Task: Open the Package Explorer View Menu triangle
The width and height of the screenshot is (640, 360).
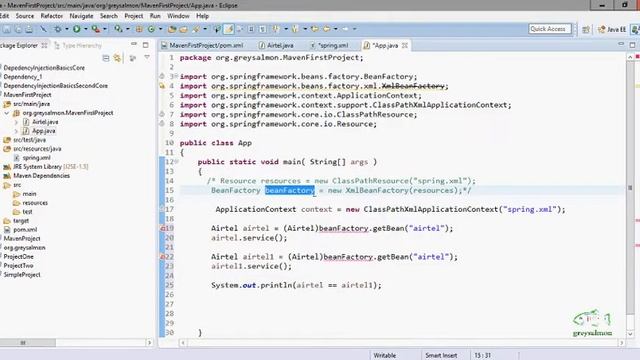Action: 147,58
